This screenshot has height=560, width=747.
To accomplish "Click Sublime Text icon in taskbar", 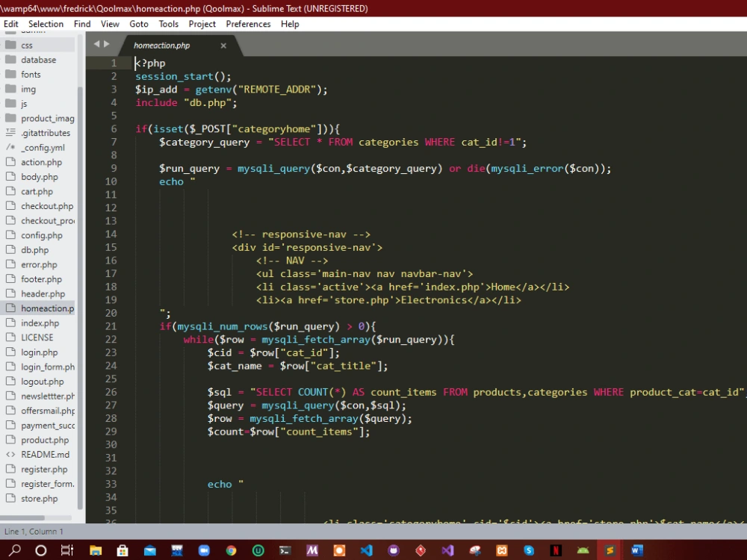I will click(x=610, y=550).
